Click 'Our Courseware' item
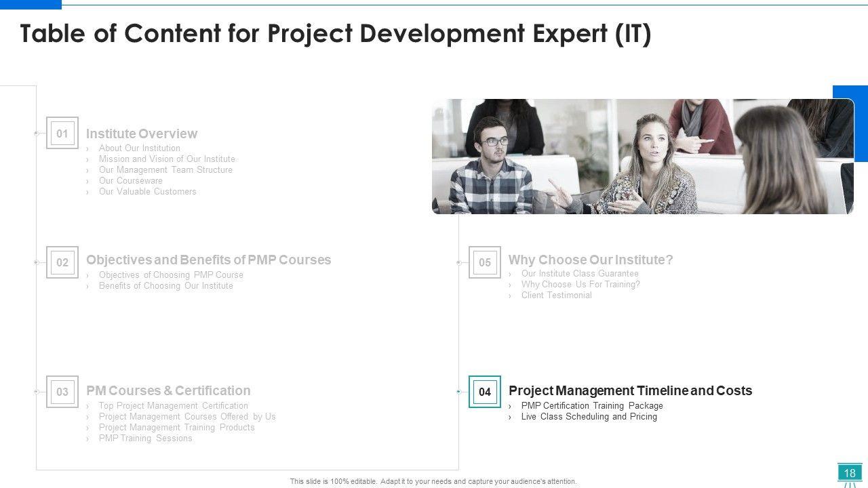868x488 pixels. pos(131,180)
